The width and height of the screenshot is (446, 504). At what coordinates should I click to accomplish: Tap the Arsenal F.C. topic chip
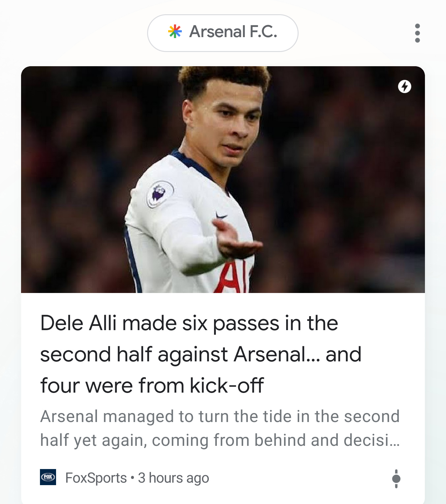pos(223,33)
